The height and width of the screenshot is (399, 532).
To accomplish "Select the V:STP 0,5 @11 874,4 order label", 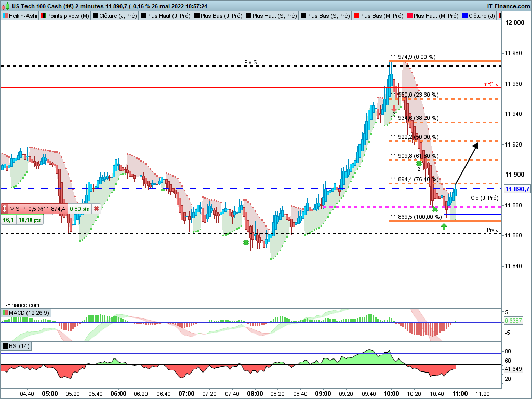I will [x=37, y=209].
